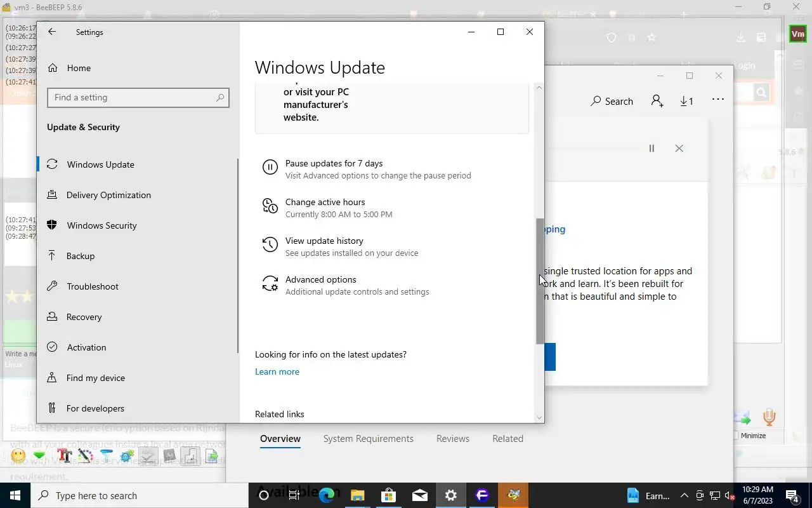Screen dimensions: 812x508
Task: Cancel the Store download with X
Action: coord(679,148)
